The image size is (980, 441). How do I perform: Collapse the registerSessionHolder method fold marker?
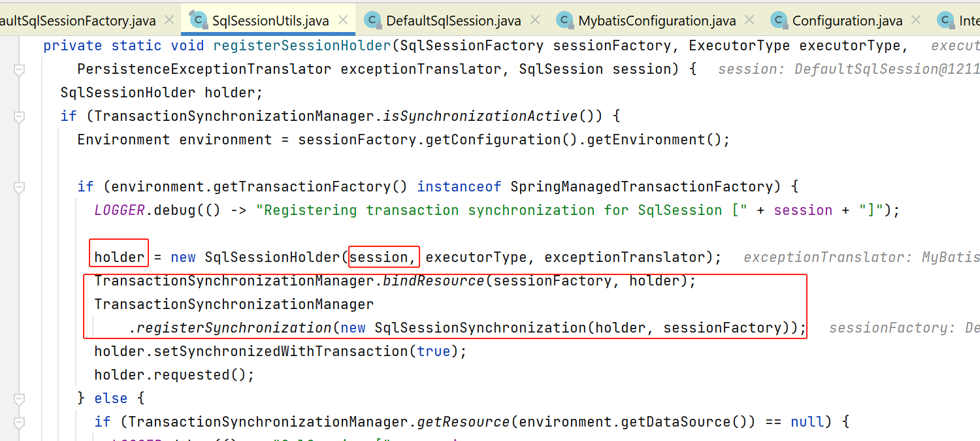(x=19, y=69)
